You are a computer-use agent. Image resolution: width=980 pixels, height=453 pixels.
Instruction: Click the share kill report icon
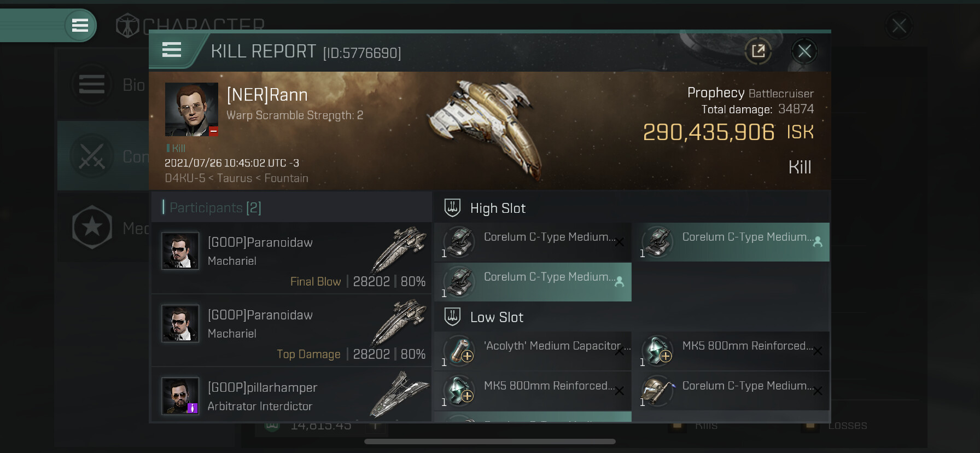(758, 51)
